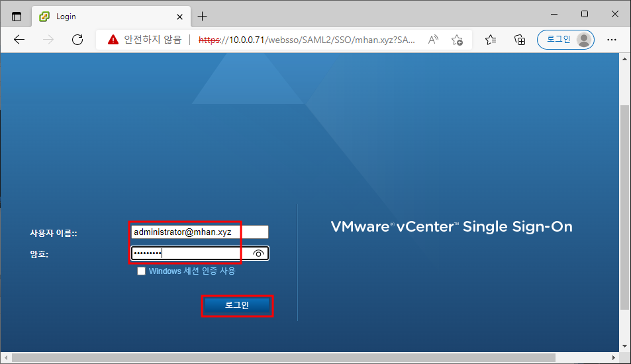Click the 안전하지 않음 security label

point(153,40)
